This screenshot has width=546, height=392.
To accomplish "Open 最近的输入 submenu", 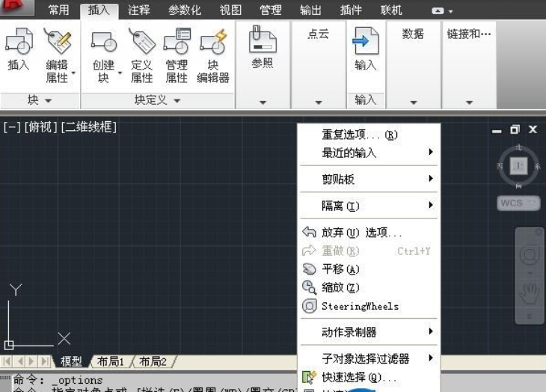I will point(369,153).
